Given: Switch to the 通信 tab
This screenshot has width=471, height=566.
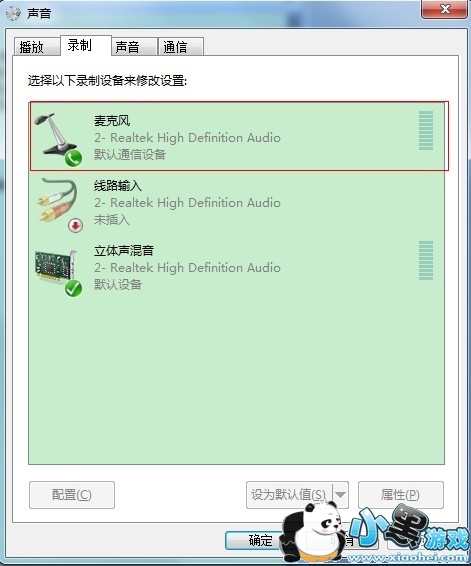Looking at the screenshot, I should coord(181,47).
